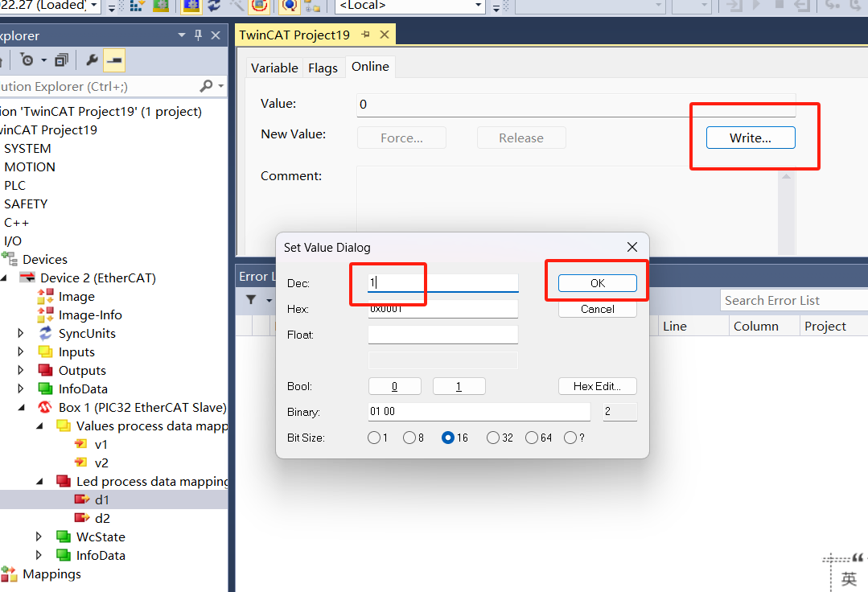Focus the Solution Explorer search box
This screenshot has width=868, height=592.
[x=98, y=86]
